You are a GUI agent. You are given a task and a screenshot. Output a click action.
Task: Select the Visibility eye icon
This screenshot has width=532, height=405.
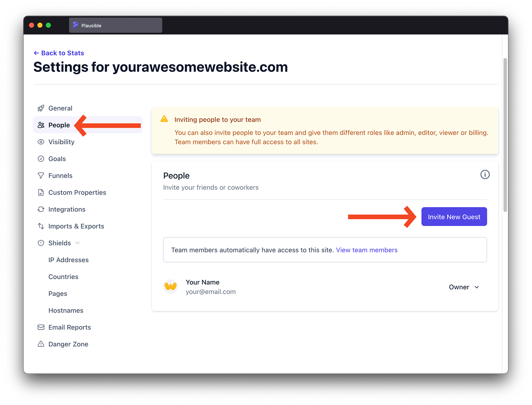pos(41,142)
